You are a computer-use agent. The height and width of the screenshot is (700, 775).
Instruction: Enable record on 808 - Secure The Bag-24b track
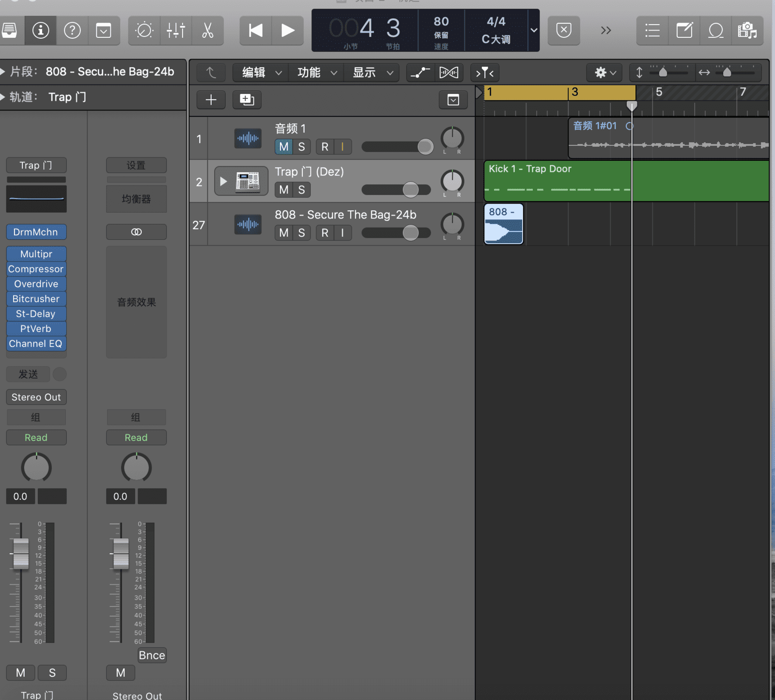(325, 233)
